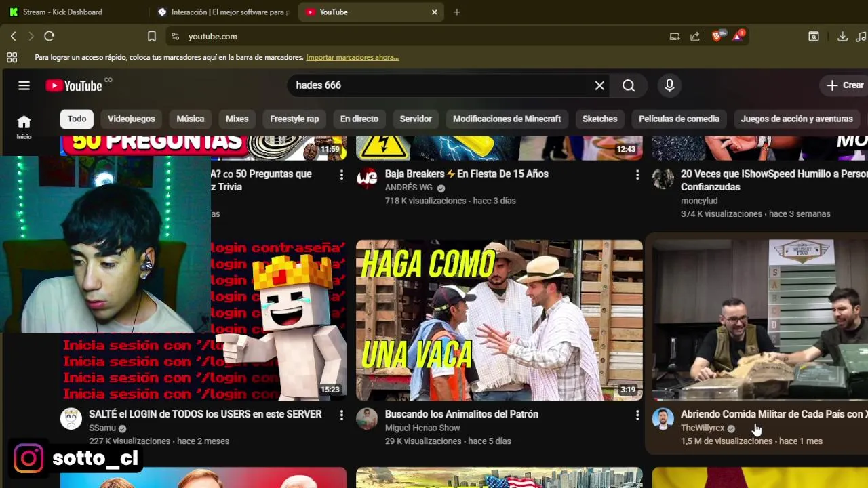Open video title Baja Breakers En Fiesta De 15 Años
868x488 pixels.
point(467,174)
